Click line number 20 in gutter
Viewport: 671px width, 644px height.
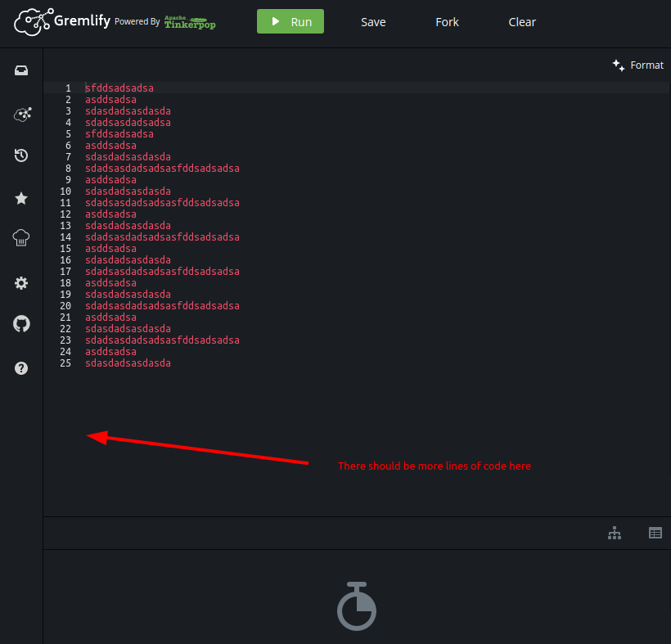65,306
